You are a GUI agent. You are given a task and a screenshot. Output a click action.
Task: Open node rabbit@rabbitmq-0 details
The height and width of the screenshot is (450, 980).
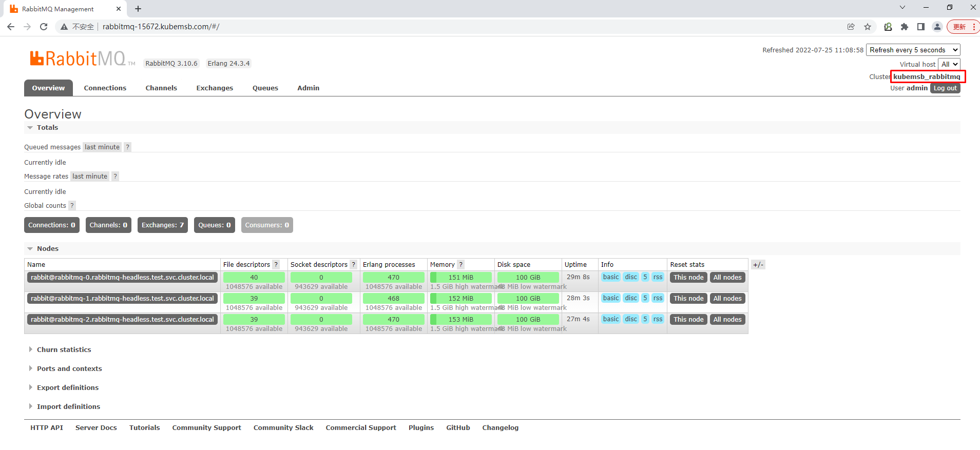(122, 278)
